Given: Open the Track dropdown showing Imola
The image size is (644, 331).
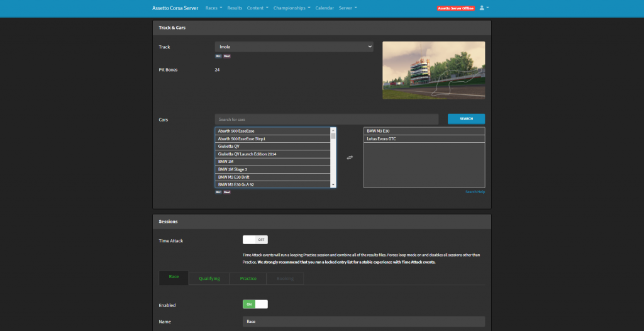Looking at the screenshot, I should pos(294,47).
